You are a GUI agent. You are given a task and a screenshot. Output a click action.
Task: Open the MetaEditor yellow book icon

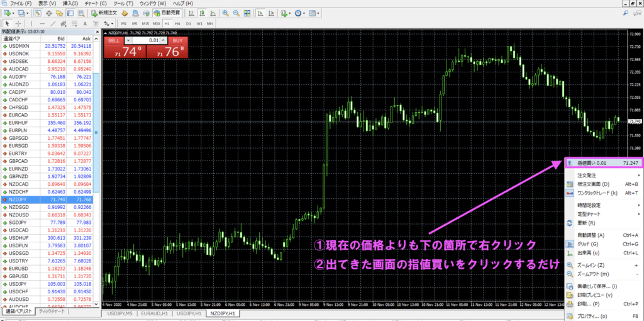(x=125, y=13)
